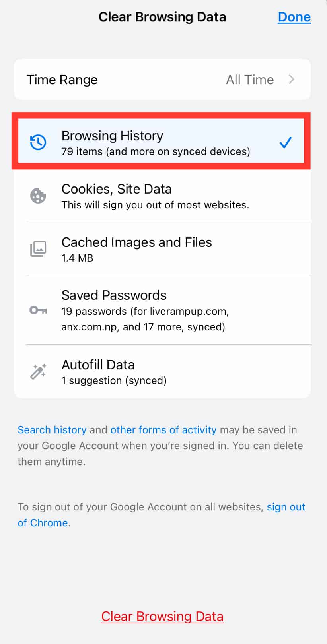Select the Saved Passwords option
The width and height of the screenshot is (327, 644).
162,310
